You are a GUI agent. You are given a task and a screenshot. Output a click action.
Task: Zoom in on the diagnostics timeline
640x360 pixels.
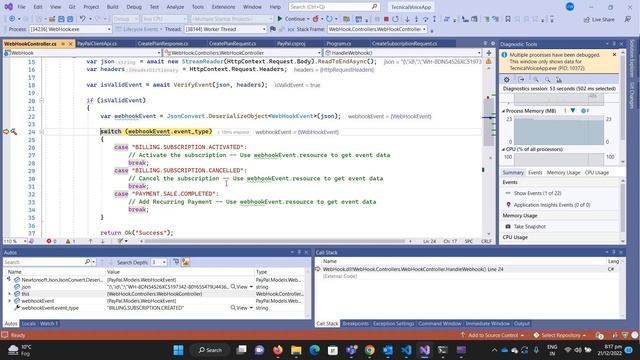[x=536, y=80]
